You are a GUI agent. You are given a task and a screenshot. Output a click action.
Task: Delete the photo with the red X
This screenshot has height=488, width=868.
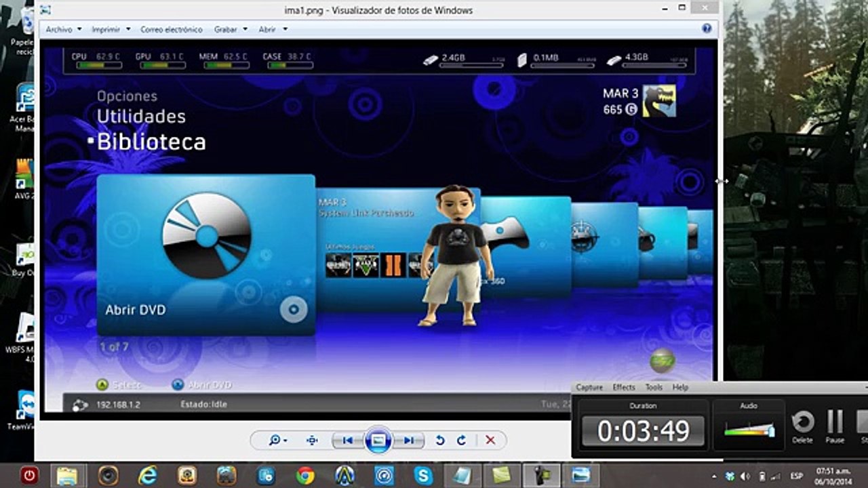[490, 441]
